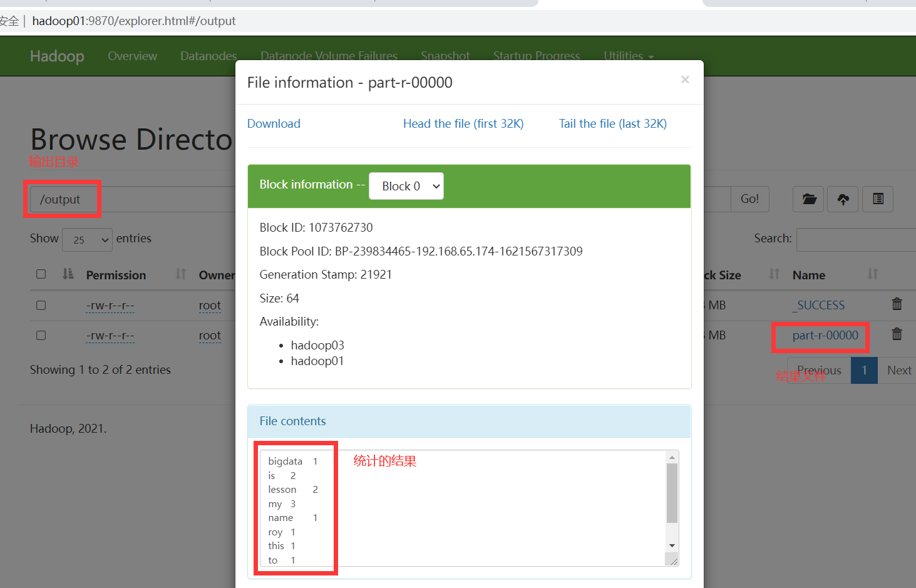
Task: Click the Previous pagination button
Action: pyautogui.click(x=819, y=370)
